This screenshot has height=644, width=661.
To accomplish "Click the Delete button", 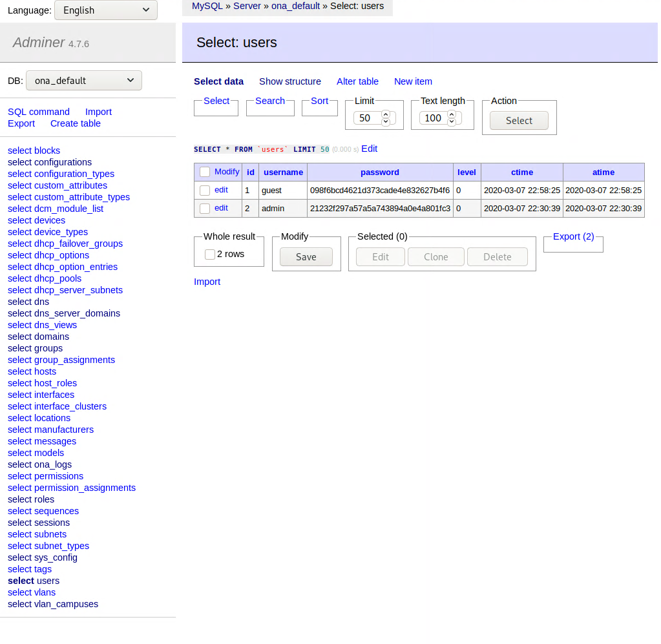I will tap(498, 257).
